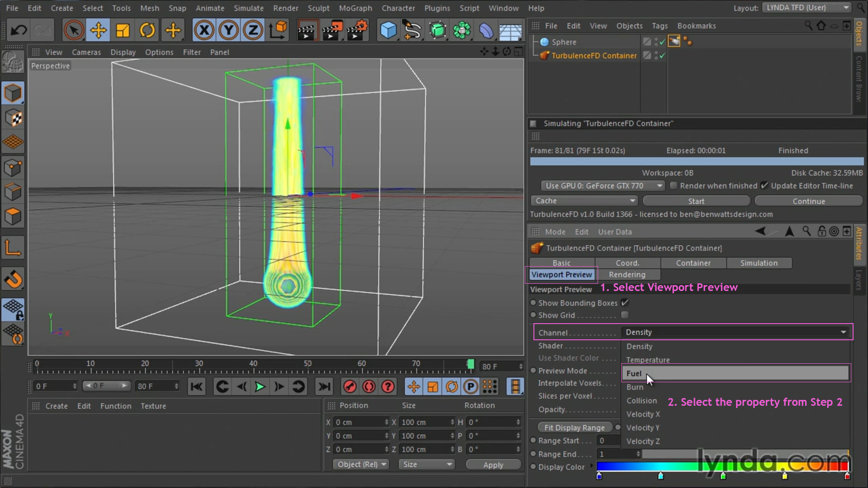The height and width of the screenshot is (488, 868).
Task: Click the Undo arrow icon
Action: tap(19, 30)
